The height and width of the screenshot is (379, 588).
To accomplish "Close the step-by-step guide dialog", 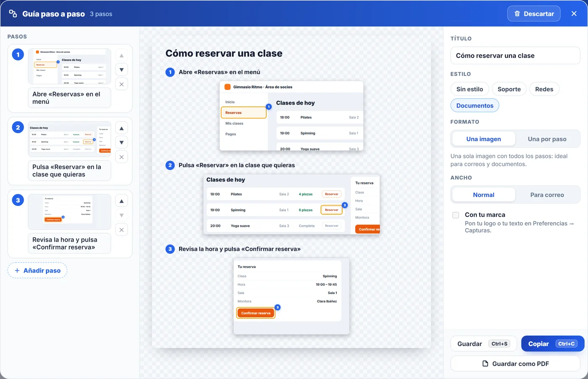I will pos(574,13).
